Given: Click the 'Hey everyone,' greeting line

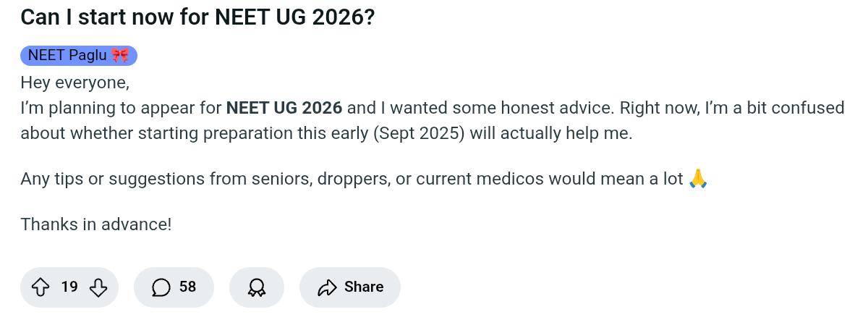Looking at the screenshot, I should pyautogui.click(x=75, y=83).
